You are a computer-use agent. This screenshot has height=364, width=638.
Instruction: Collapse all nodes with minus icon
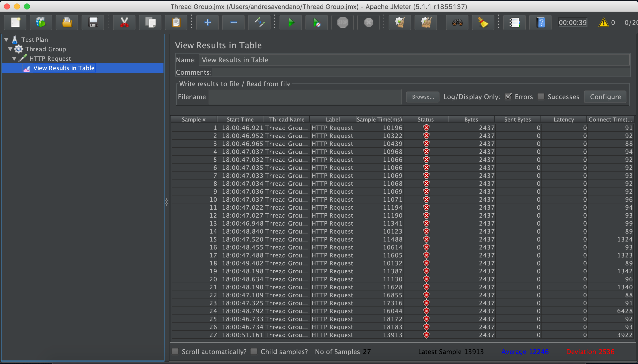click(x=234, y=22)
